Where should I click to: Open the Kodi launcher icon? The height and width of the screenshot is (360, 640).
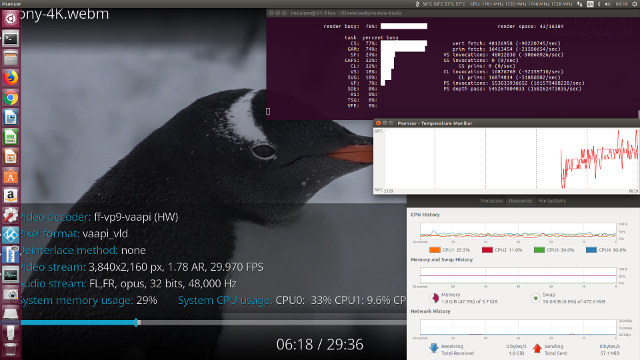pyautogui.click(x=11, y=235)
